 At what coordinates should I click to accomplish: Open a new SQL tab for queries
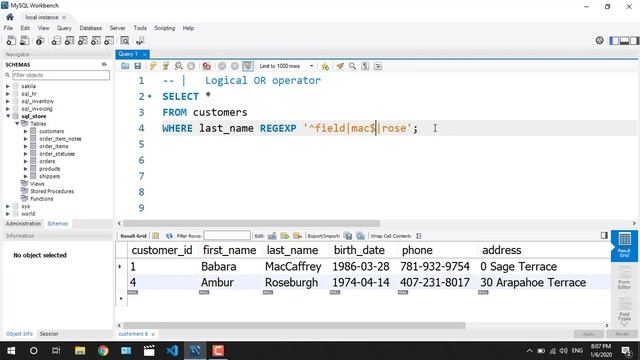click(x=11, y=40)
